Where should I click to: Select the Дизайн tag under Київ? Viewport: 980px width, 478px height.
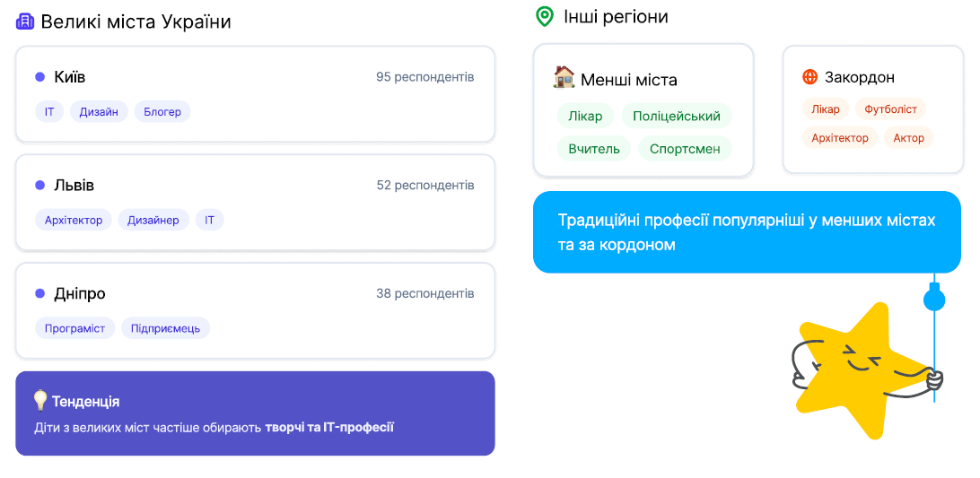pos(99,112)
